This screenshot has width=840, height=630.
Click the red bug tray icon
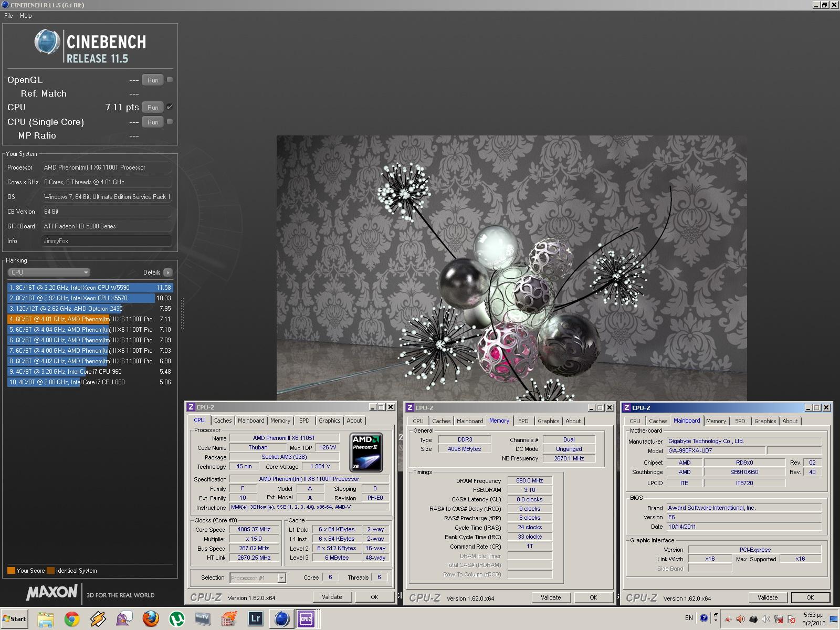pyautogui.click(x=728, y=619)
